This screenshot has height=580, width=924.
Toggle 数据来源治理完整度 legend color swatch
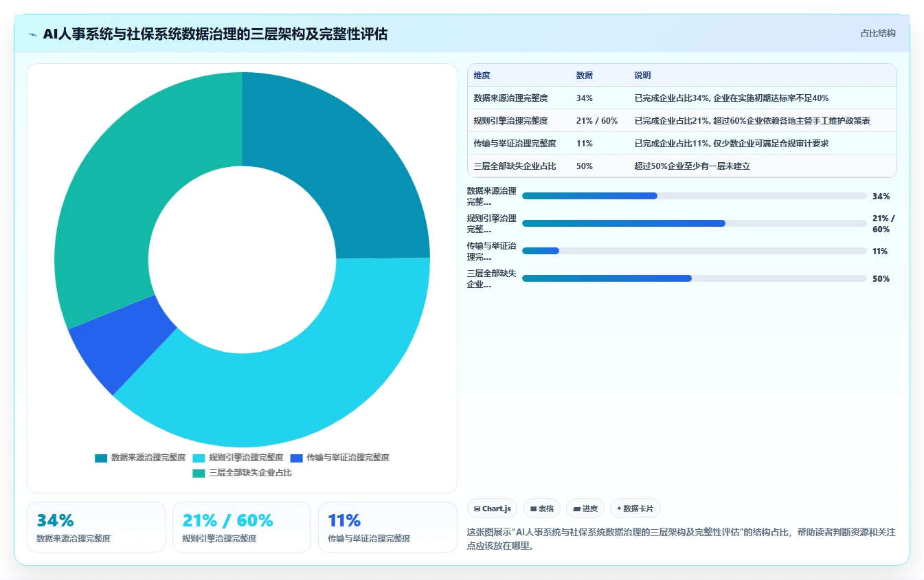point(101,458)
